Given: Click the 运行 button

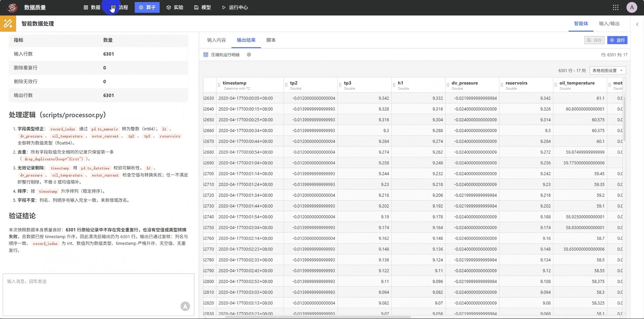Looking at the screenshot, I should click(x=617, y=40).
